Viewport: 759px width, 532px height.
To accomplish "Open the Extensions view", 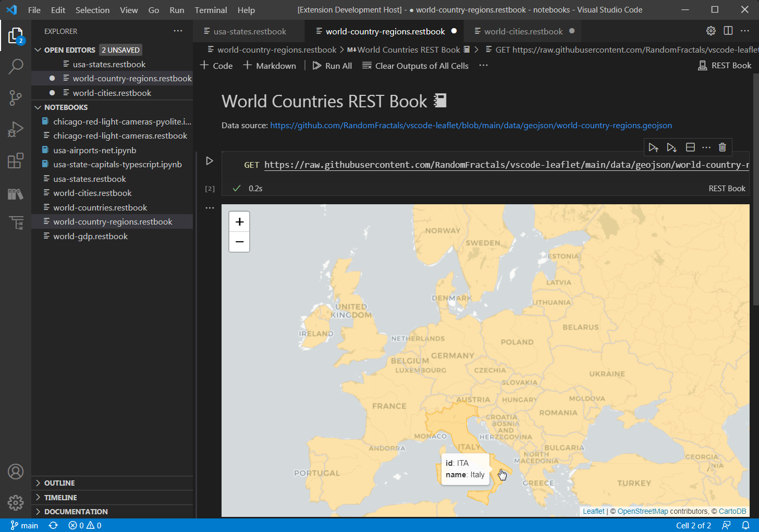I will [x=16, y=160].
